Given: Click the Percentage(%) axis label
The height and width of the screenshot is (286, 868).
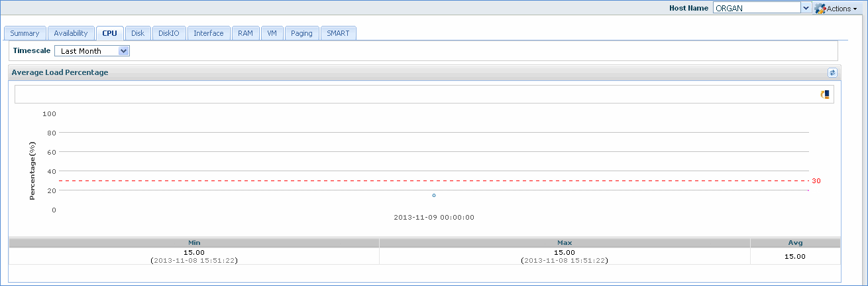Looking at the screenshot, I should (32, 171).
